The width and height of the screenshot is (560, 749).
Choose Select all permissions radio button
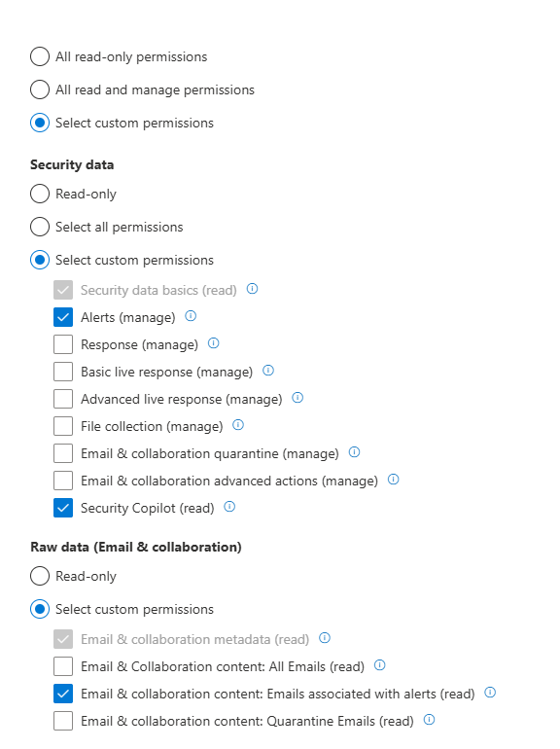coord(40,227)
